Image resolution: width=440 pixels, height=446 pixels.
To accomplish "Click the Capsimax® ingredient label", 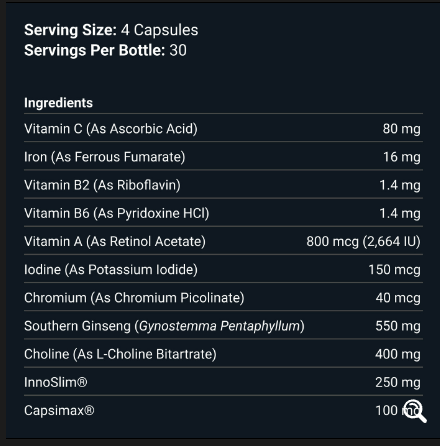I will pyautogui.click(x=59, y=410).
